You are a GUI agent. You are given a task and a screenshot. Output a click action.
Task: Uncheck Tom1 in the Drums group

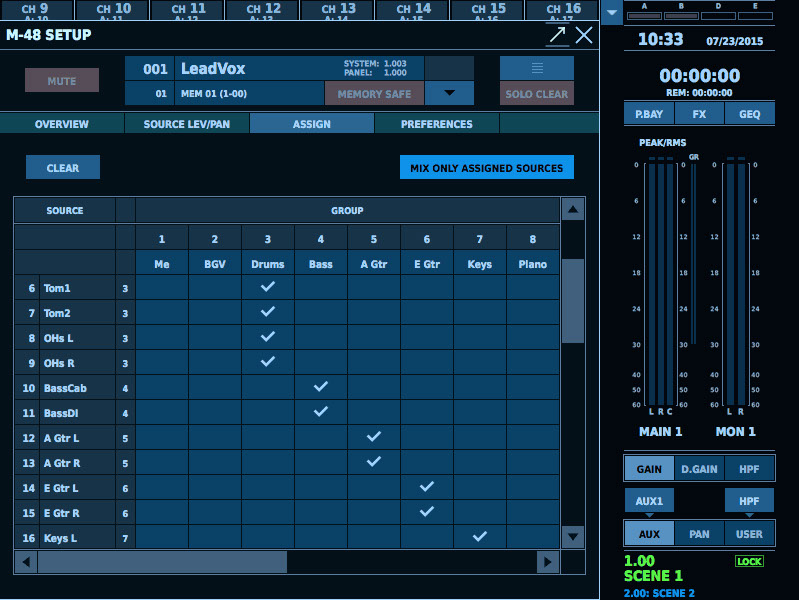(268, 287)
